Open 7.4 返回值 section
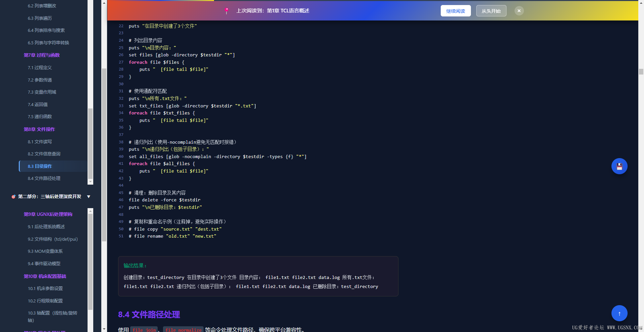644x332 pixels. tap(38, 104)
